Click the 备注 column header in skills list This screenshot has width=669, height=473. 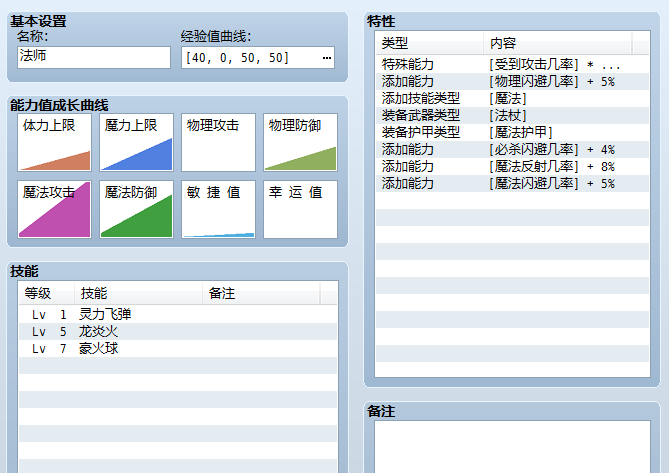pos(261,293)
